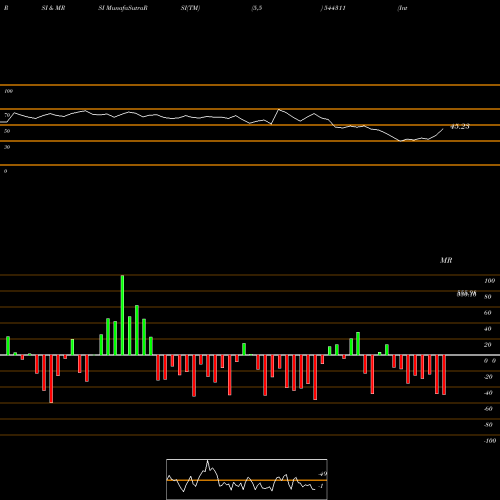
Task: Click the 80 label on the MR axis
Action: pos(488,297)
